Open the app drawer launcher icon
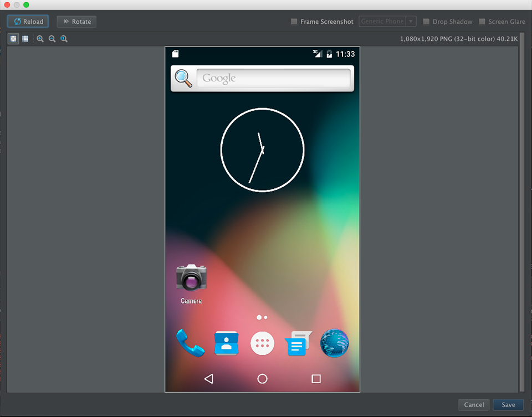The height and width of the screenshot is (417, 532). [262, 343]
